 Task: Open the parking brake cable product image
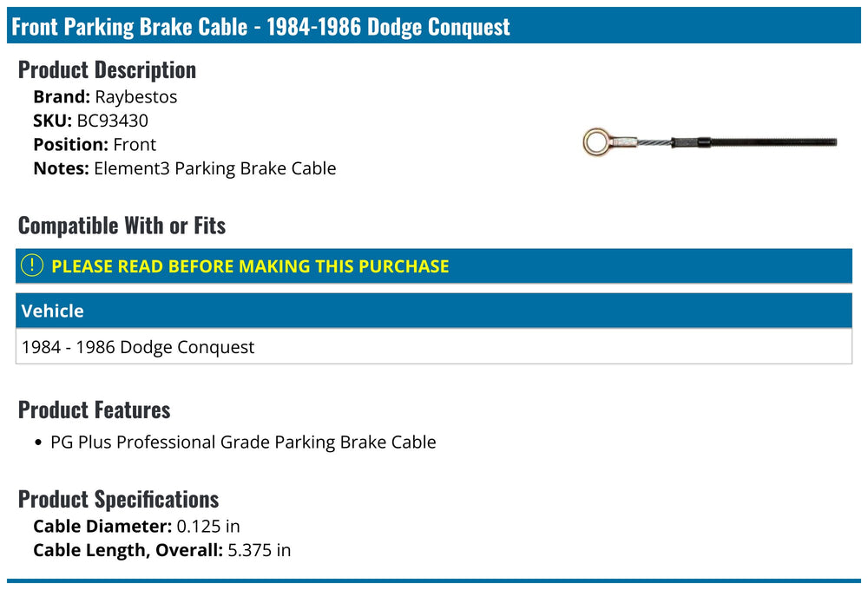[710, 142]
